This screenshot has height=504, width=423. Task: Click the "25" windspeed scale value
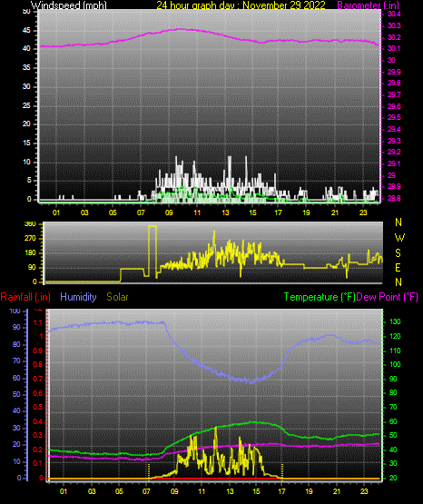(x=26, y=105)
